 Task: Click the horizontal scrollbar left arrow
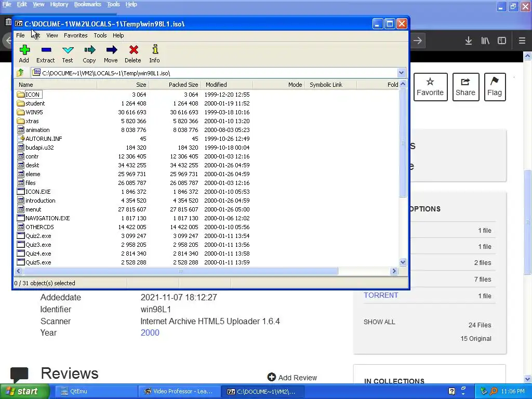point(19,271)
